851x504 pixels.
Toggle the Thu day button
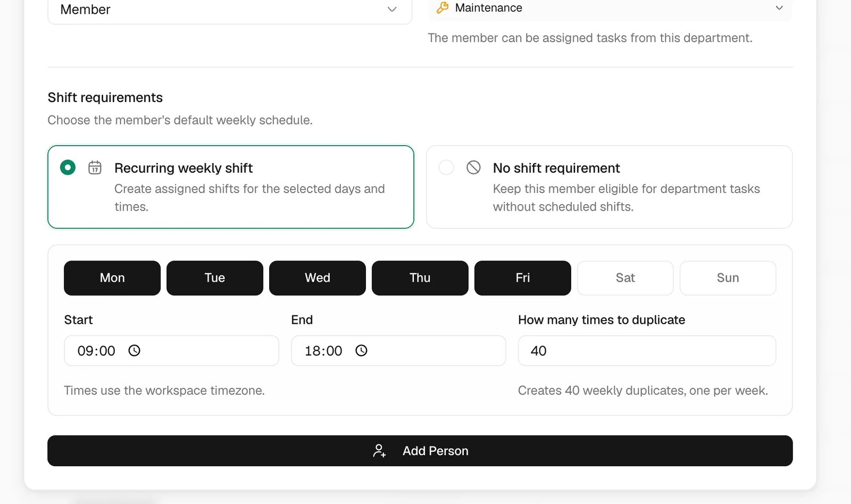420,278
